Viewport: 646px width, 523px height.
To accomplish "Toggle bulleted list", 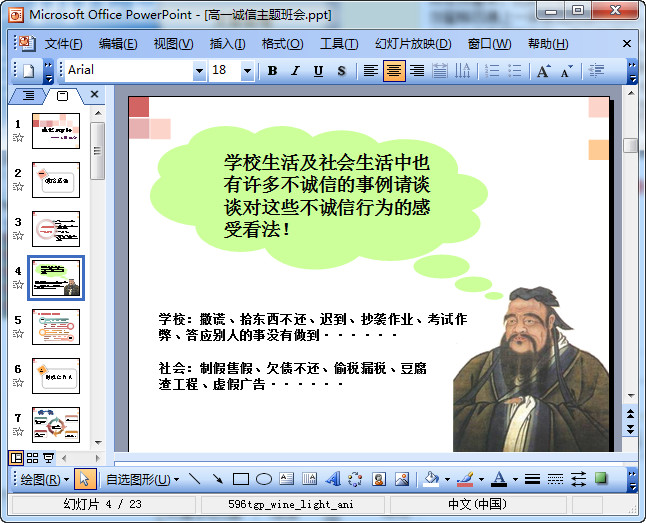I will coord(514,71).
